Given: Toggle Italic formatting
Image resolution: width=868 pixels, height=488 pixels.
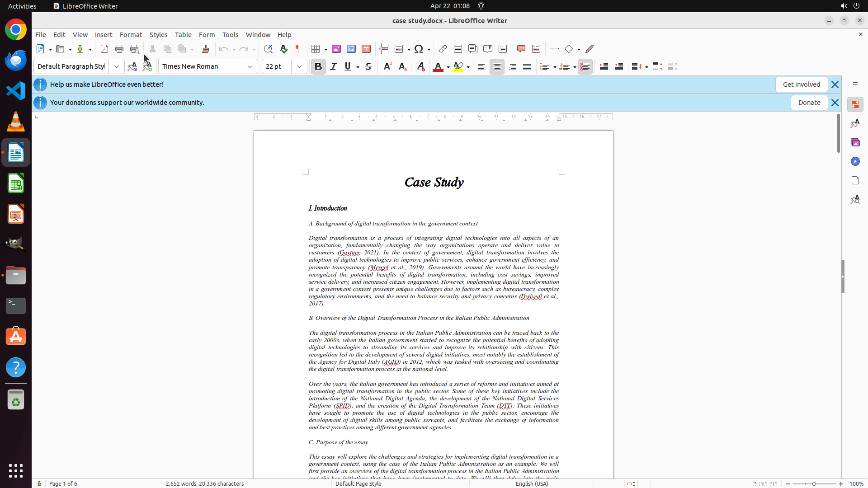Looking at the screenshot, I should pos(334,66).
